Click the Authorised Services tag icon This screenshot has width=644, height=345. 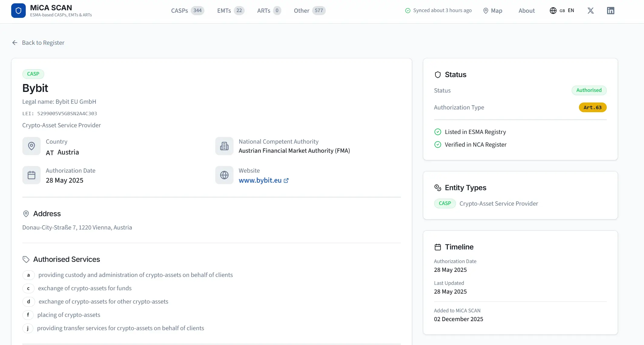pyautogui.click(x=26, y=259)
